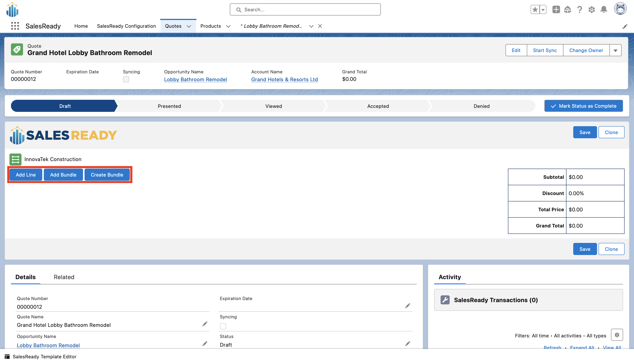Screen dimensions: 634x364
Task: Open more actions dropdown beside Change Owner
Action: tap(615, 51)
